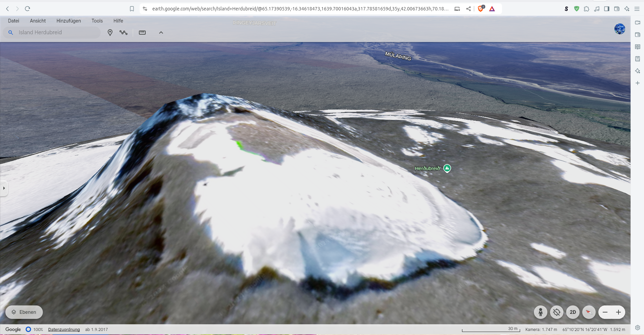Image resolution: width=644 pixels, height=335 pixels.
Task: Click the Kamera: 1.747 m readout
Action: click(541, 330)
